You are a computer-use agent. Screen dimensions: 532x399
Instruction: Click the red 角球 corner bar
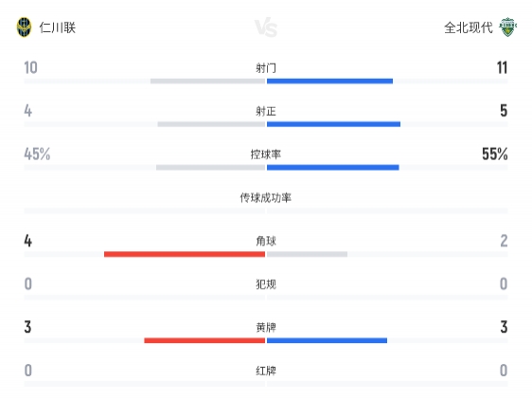(185, 254)
